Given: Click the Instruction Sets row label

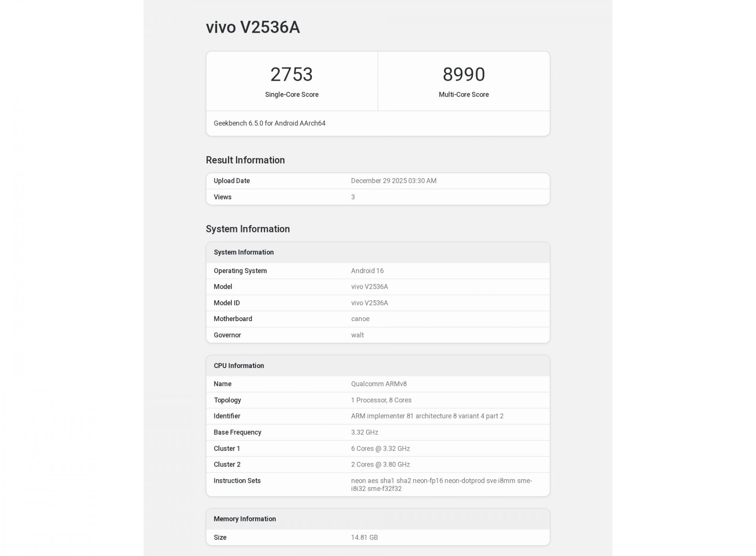Looking at the screenshot, I should [237, 481].
